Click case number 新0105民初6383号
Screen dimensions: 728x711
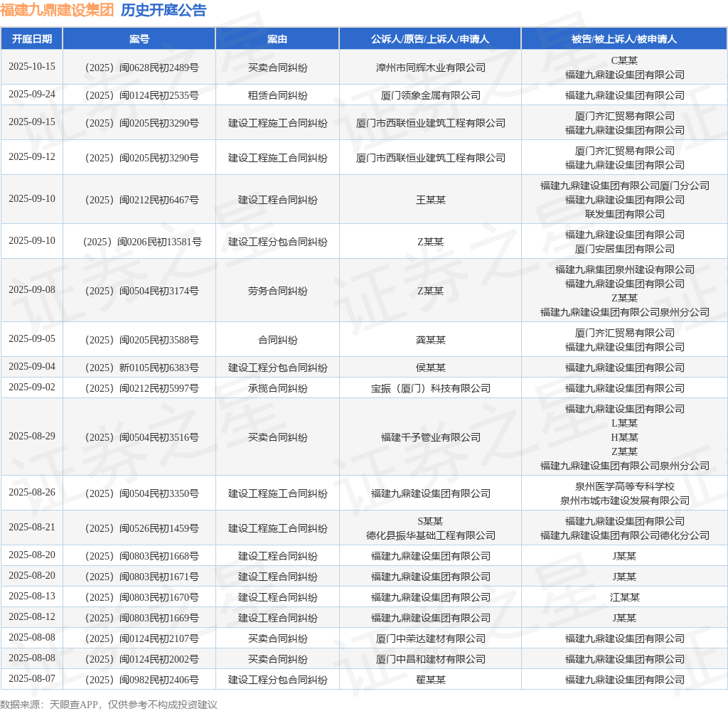142,368
